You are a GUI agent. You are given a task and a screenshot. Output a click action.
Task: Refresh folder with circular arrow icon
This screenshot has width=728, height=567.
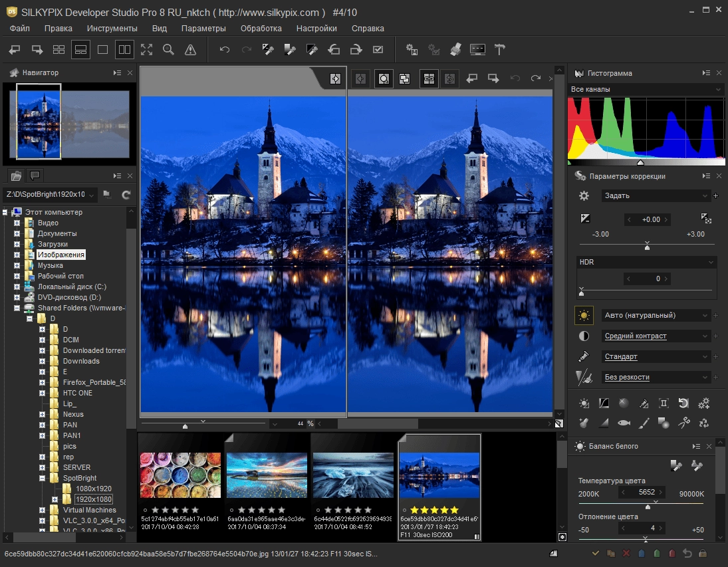[x=126, y=195]
